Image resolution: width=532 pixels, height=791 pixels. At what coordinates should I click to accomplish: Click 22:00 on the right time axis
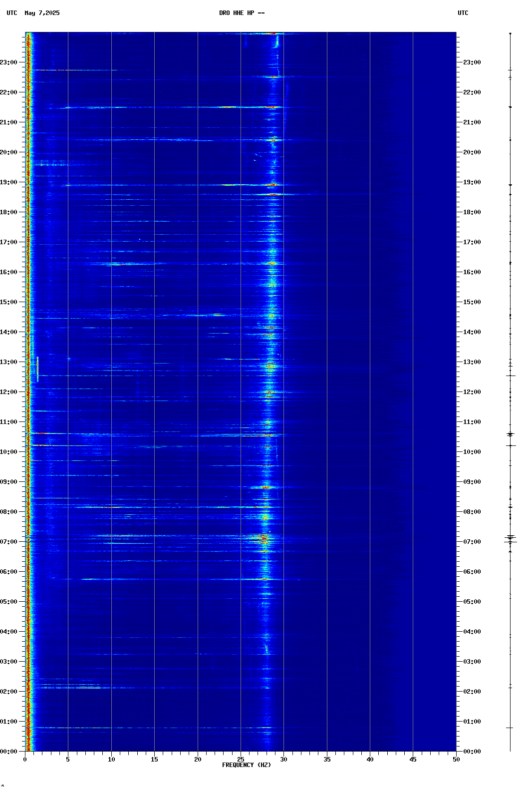click(x=472, y=92)
